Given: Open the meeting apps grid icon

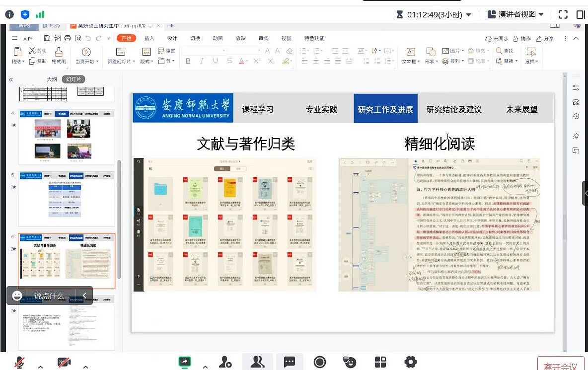Looking at the screenshot, I should point(380,362).
